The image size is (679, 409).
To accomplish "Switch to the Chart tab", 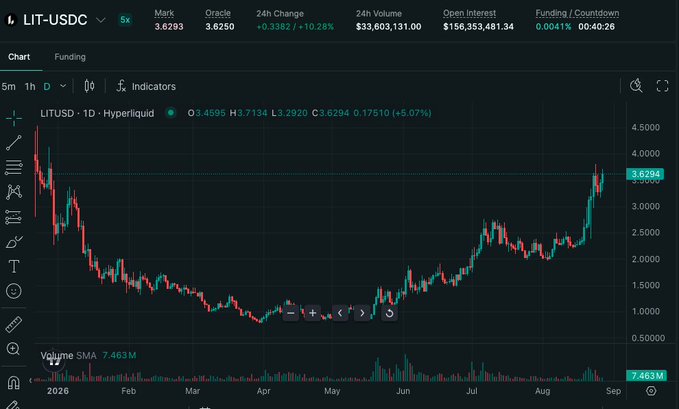I will pyautogui.click(x=19, y=57).
